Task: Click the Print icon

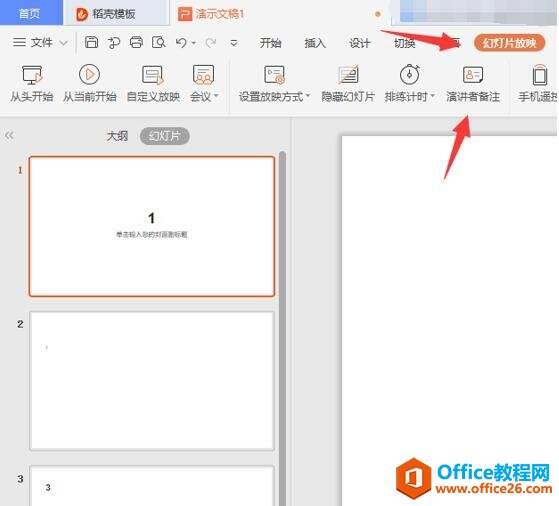Action: pos(136,42)
